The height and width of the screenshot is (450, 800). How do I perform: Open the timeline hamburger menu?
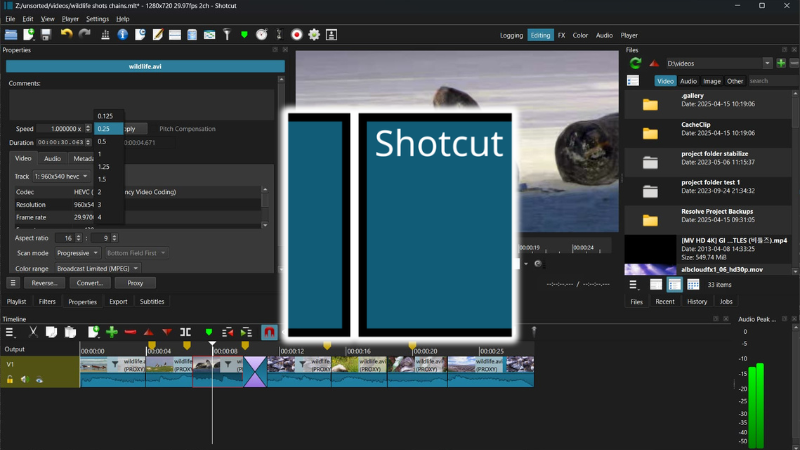point(10,332)
